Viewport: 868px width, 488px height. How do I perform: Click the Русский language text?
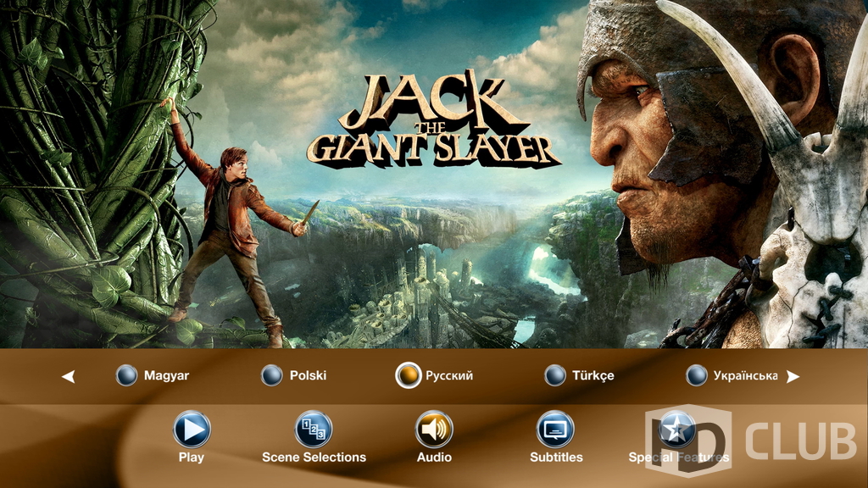(449, 375)
